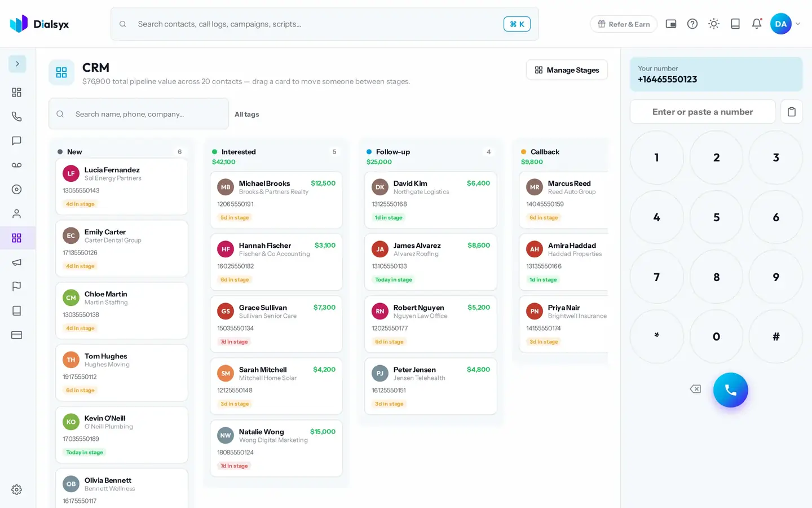This screenshot has width=812, height=508.
Task: Click Manage Stages button
Action: coord(567,70)
